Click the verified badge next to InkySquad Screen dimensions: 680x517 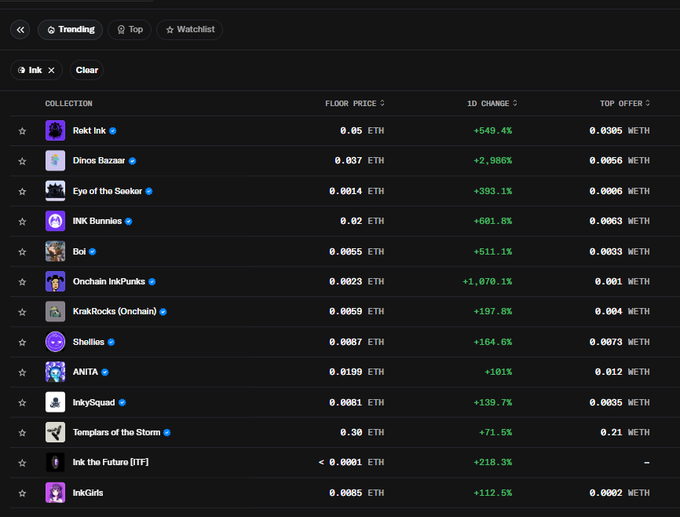(x=122, y=402)
